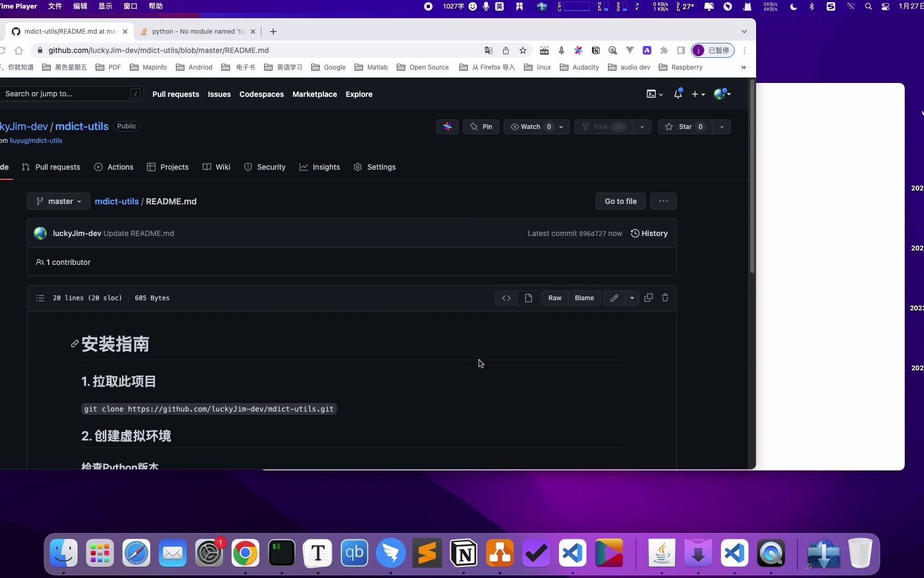Image resolution: width=924 pixels, height=578 pixels.
Task: Go to Chrome home page
Action: pos(19,50)
